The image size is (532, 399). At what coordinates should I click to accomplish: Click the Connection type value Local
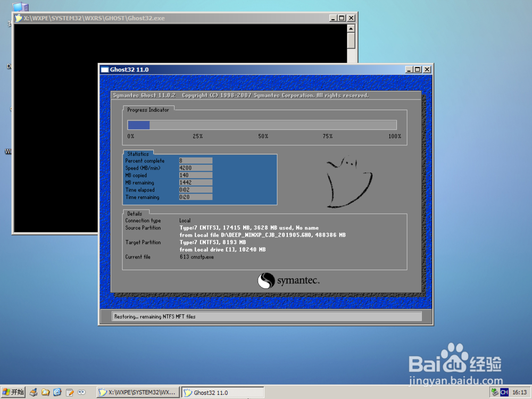(185, 221)
